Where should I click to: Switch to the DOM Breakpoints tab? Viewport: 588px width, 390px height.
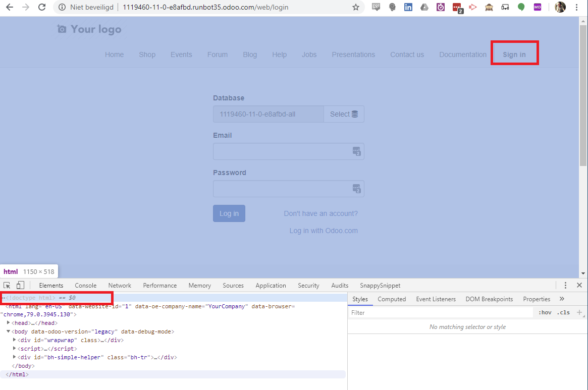click(489, 299)
